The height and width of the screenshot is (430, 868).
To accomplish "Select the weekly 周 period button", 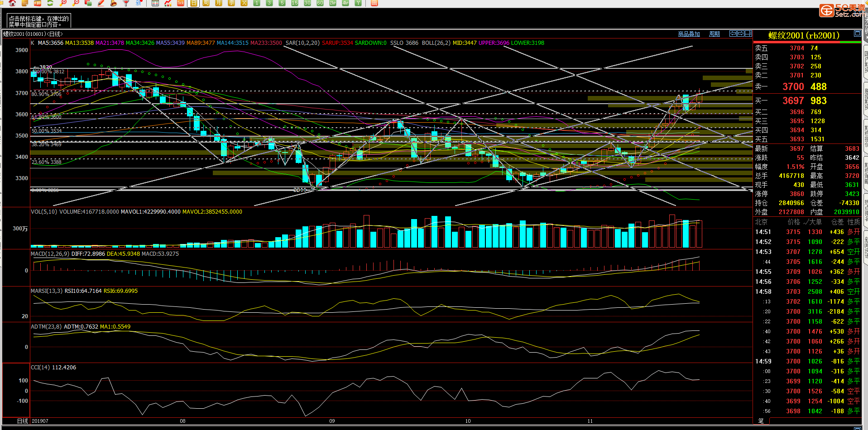I will [206, 3].
